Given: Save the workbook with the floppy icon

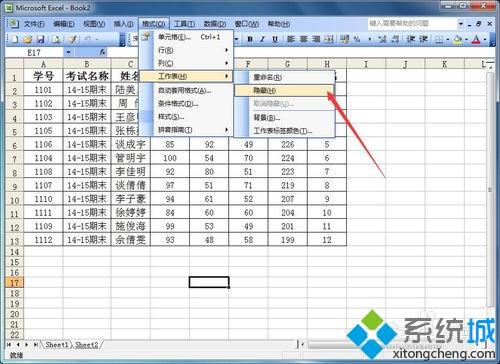Looking at the screenshot, I should (x=40, y=39).
